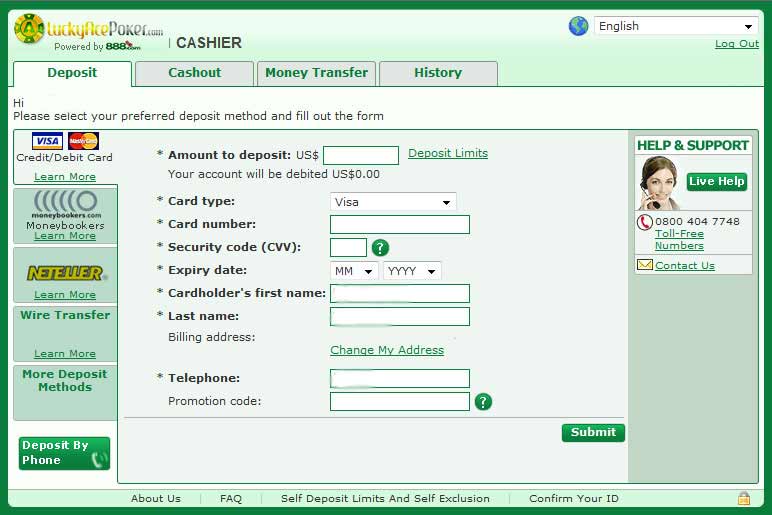Click the phone number 0800 404 7748
This screenshot has height=515, width=772.
point(697,222)
